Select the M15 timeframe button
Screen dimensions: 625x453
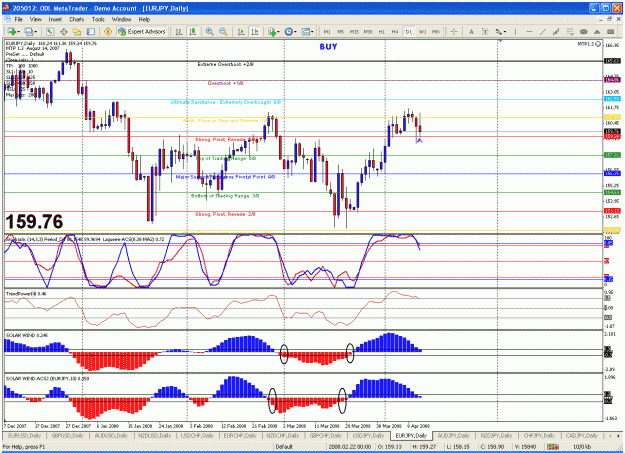click(x=354, y=32)
